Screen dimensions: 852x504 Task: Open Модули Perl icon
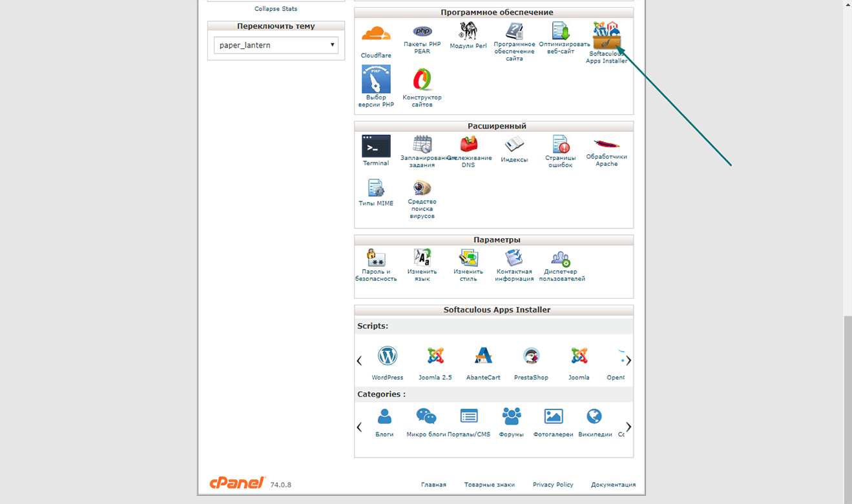[x=468, y=31]
